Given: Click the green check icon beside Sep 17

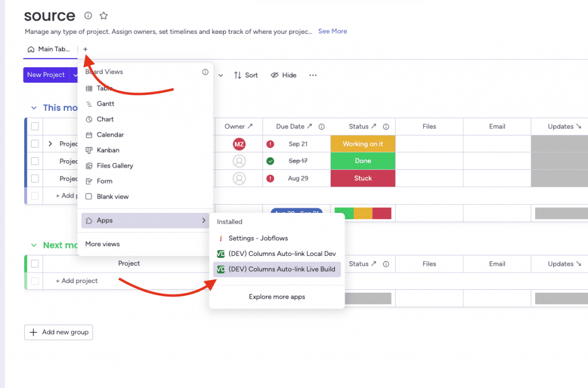Looking at the screenshot, I should pyautogui.click(x=270, y=161).
